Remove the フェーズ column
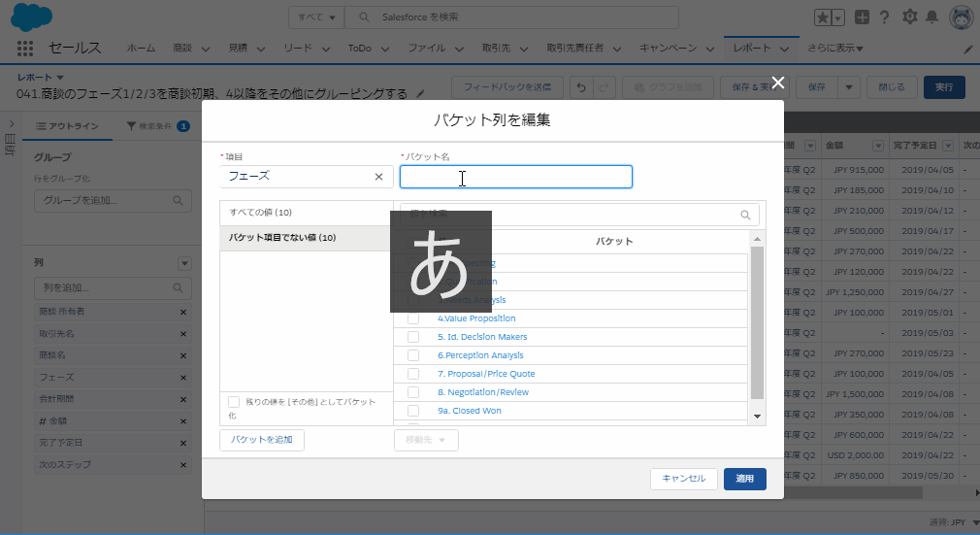Image resolution: width=980 pixels, height=535 pixels. click(183, 378)
